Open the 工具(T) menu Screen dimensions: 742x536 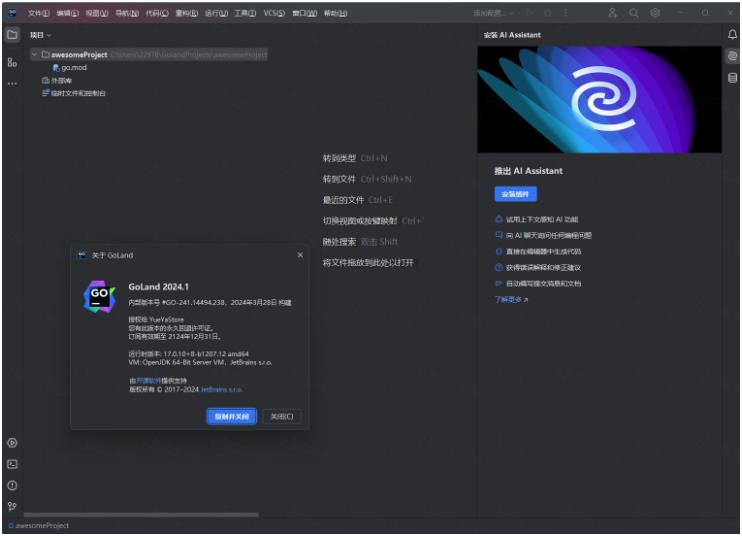tap(245, 13)
